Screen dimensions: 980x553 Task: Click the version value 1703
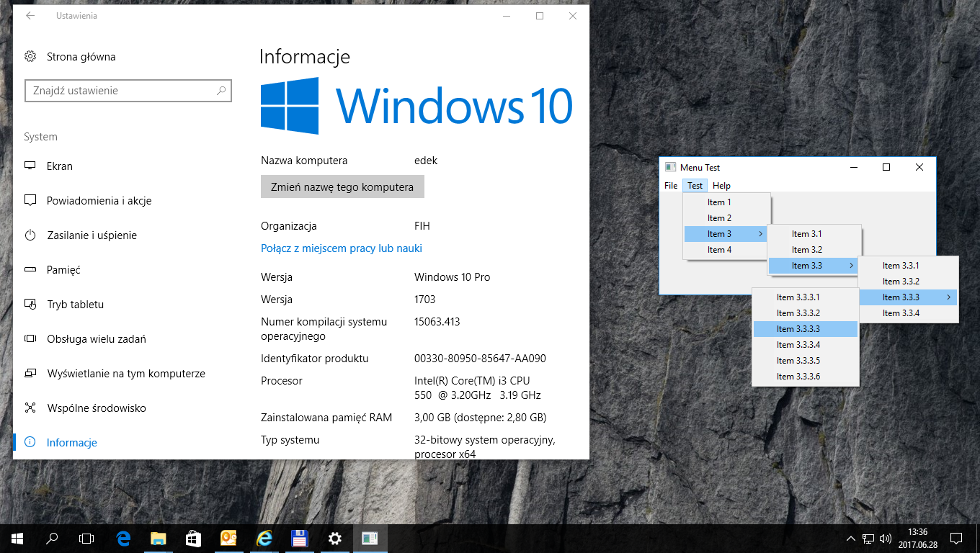pos(425,300)
